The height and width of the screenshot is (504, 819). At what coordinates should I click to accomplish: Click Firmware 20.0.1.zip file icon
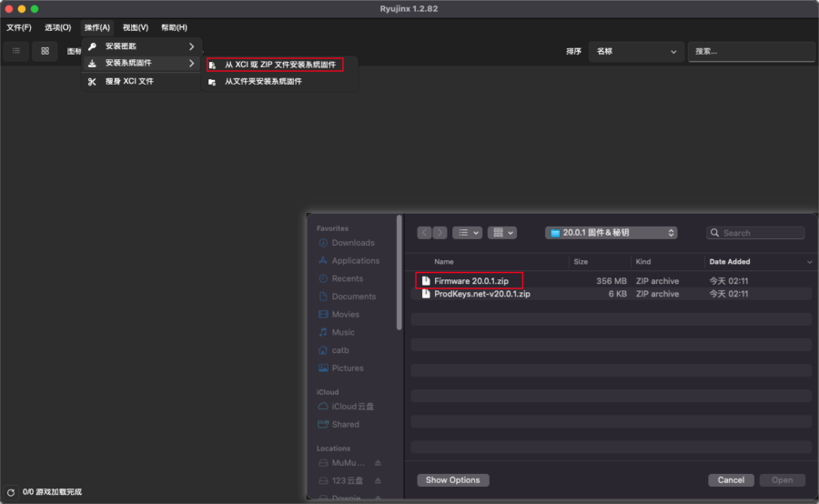[426, 281]
